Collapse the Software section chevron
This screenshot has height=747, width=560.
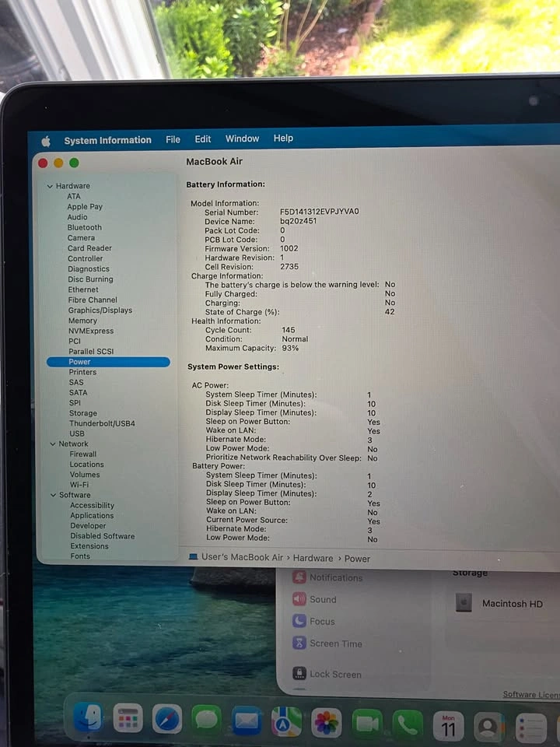(54, 496)
